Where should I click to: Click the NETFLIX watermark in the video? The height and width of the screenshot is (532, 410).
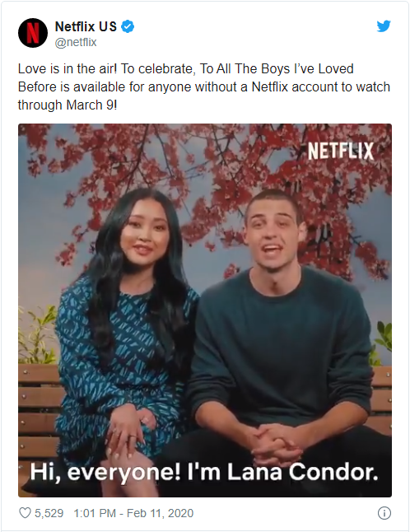tap(341, 151)
